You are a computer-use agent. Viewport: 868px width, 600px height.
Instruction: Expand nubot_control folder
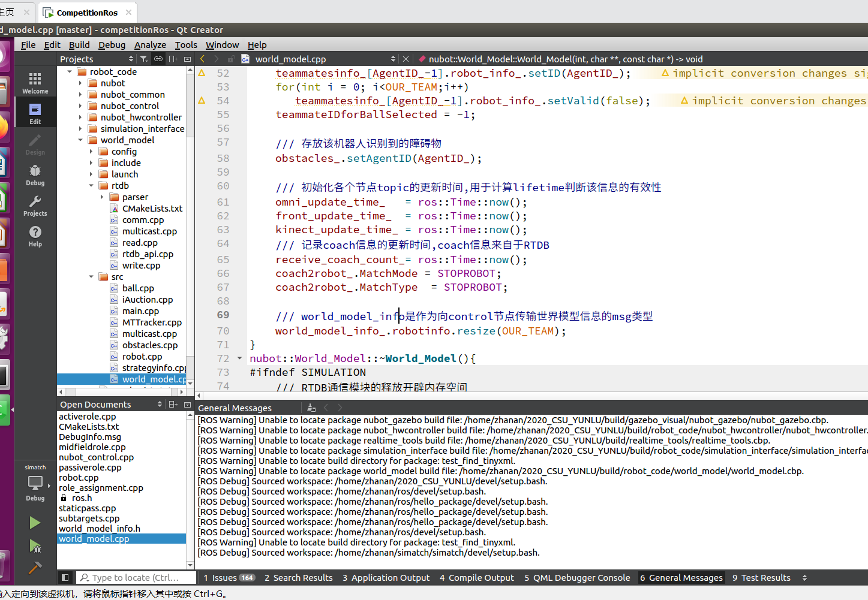coord(80,106)
